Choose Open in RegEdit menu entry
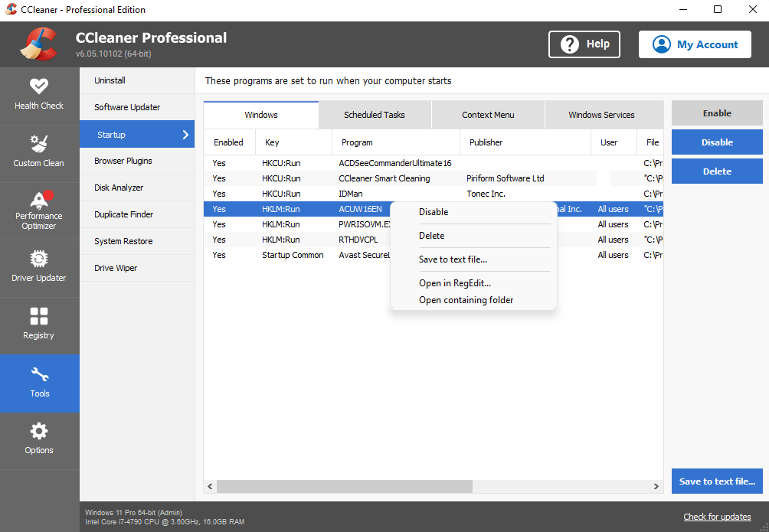Screen dimensions: 769x532 click(474, 283)
